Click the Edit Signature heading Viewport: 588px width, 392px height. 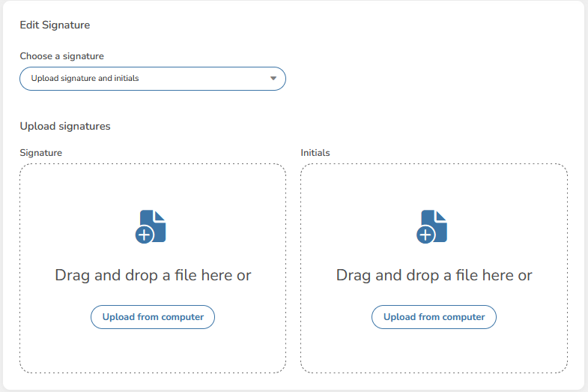(55, 25)
